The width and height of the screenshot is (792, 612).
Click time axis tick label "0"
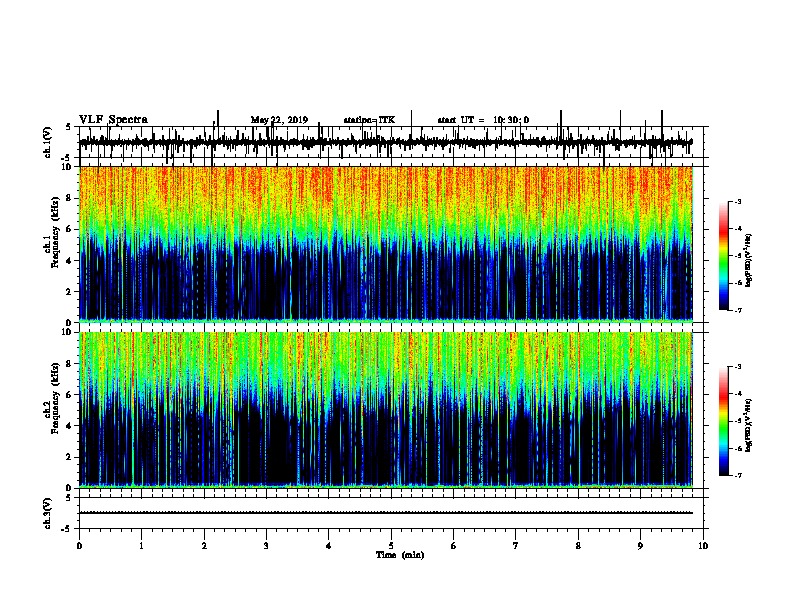click(79, 546)
